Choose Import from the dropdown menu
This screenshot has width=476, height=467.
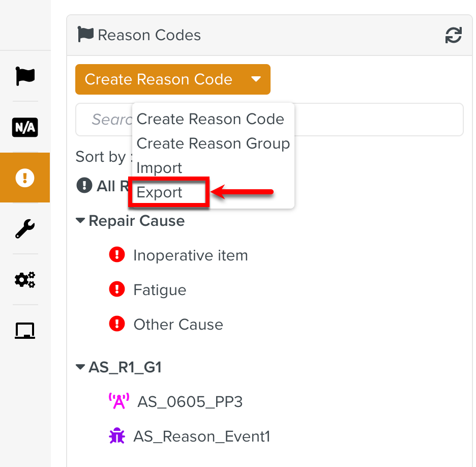[160, 168]
